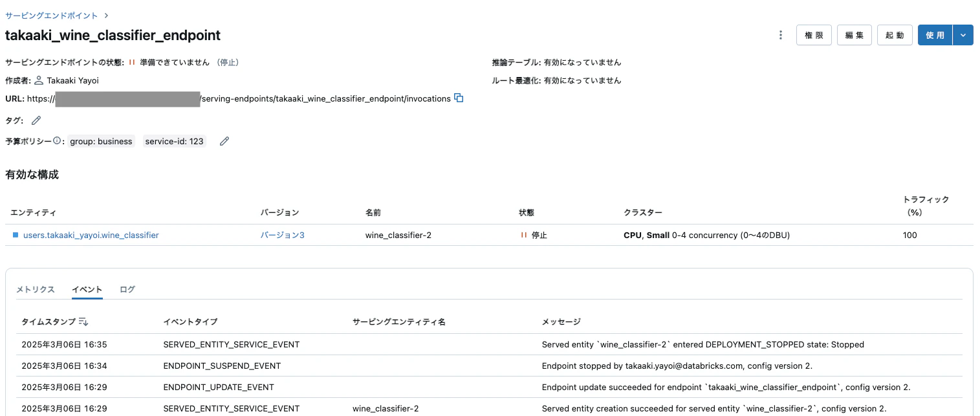Click the 'Endpoint stopped by' message

tap(677, 366)
